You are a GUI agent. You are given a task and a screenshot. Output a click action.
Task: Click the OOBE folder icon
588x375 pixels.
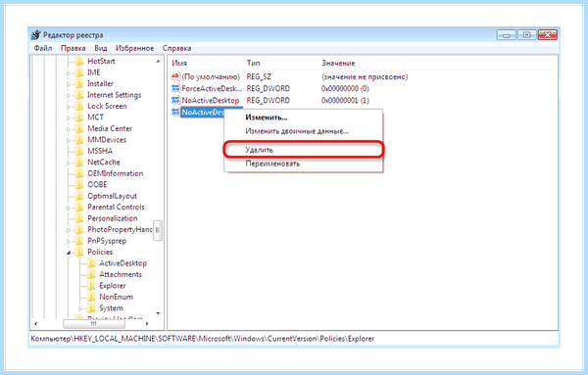[x=79, y=185]
